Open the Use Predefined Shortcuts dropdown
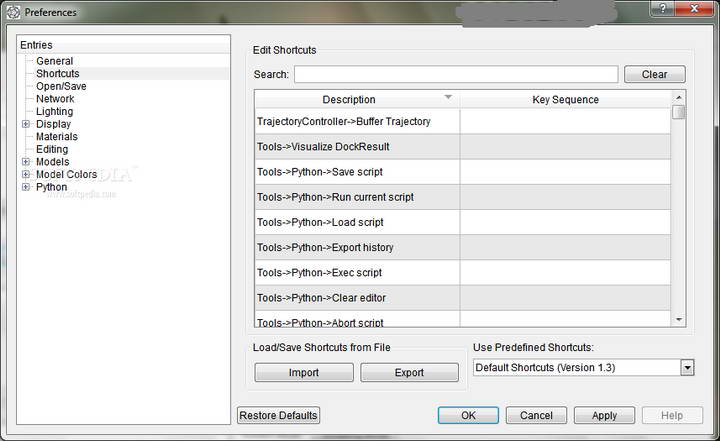720x441 pixels. 687,368
